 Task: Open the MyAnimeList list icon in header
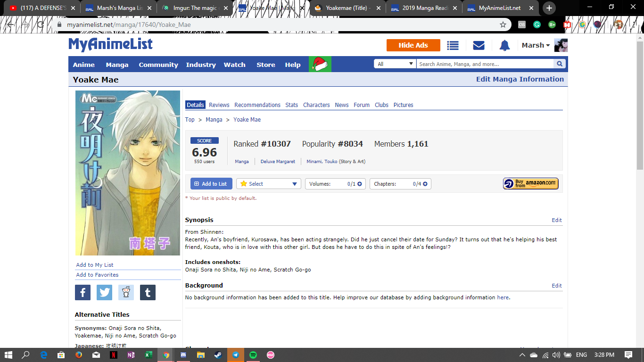(453, 45)
